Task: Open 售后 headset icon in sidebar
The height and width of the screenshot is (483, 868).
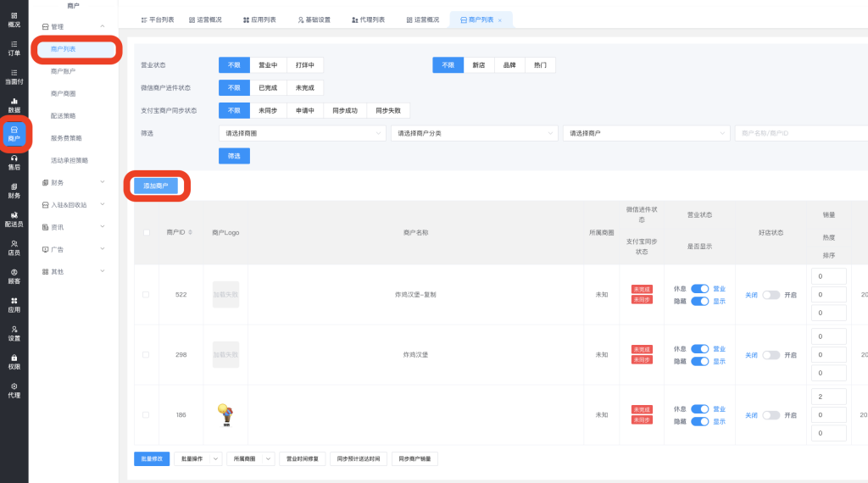Action: pyautogui.click(x=14, y=163)
